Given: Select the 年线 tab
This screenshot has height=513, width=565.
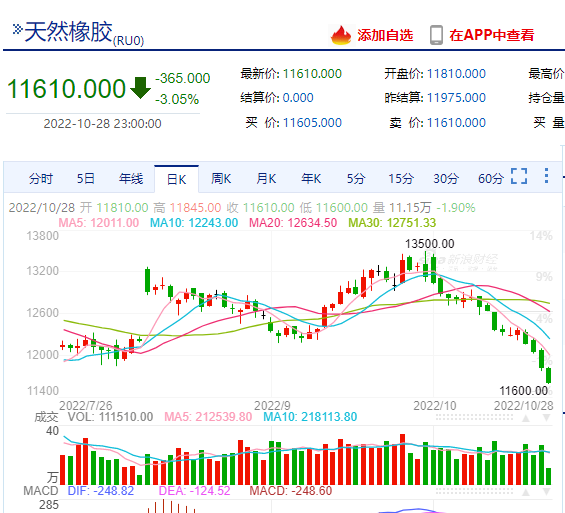Looking at the screenshot, I should point(131,178).
